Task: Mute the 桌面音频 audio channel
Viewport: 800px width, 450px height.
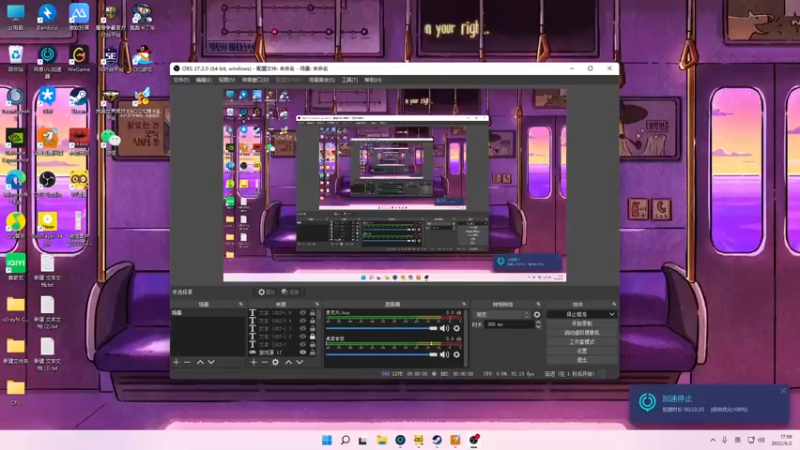Action: tap(444, 355)
